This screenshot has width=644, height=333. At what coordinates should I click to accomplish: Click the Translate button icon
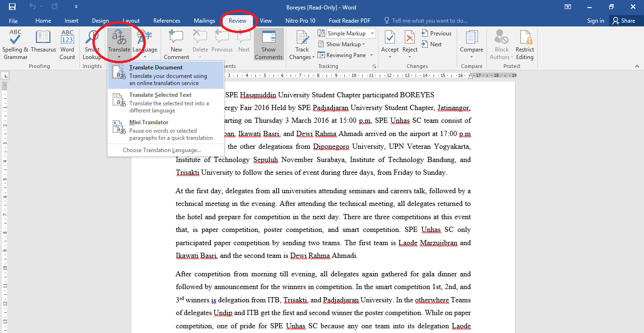pos(119,37)
